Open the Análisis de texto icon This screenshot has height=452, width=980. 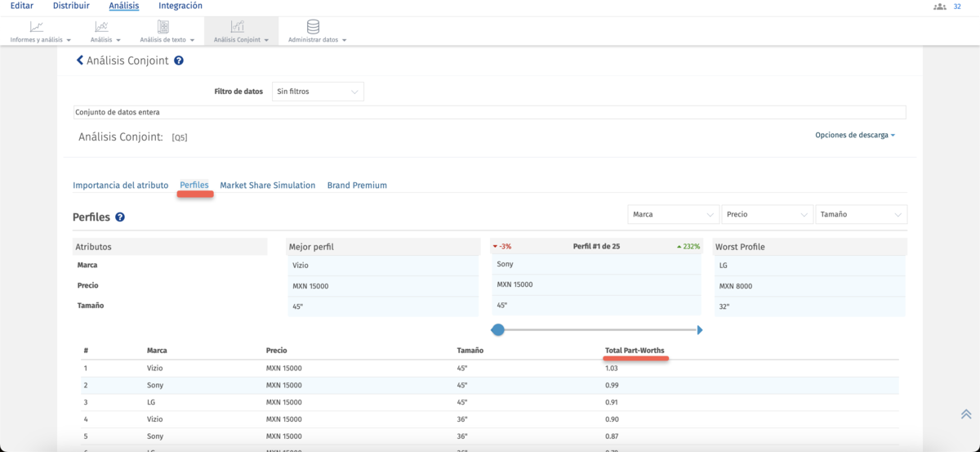(x=163, y=27)
